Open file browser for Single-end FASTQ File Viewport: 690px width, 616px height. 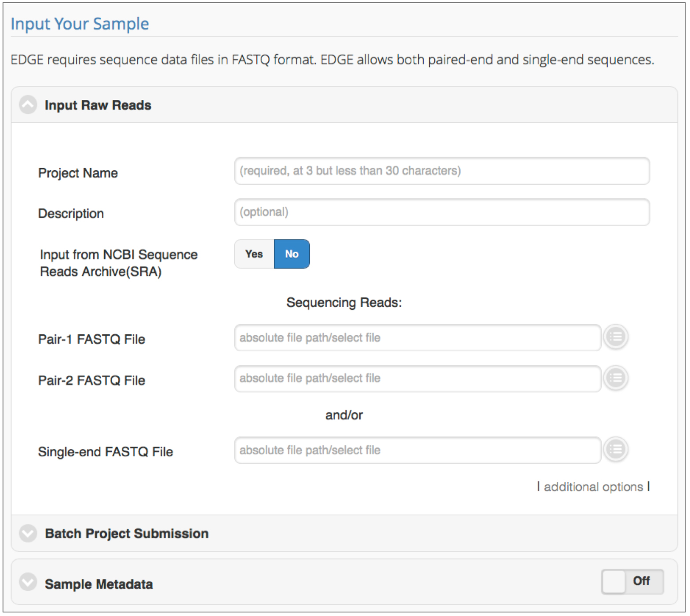(x=615, y=450)
